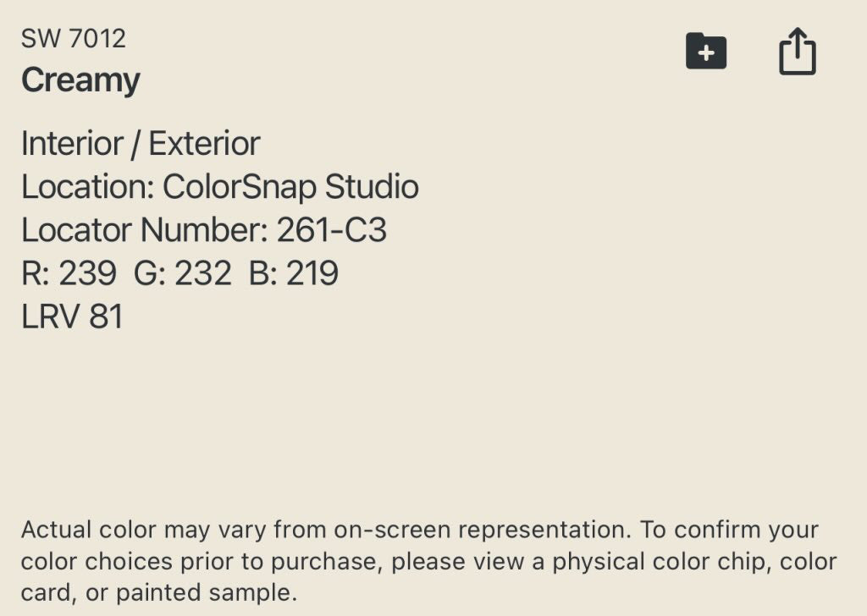Viewport: 867px width, 616px height.
Task: Click the 261-C3 locator value
Action: pos(331,230)
